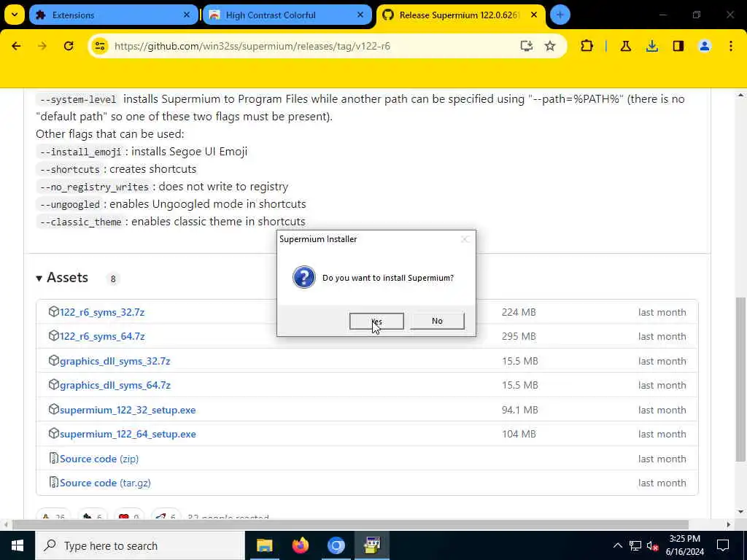Toggle the side panel icon
This screenshot has width=747, height=560.
(678, 46)
